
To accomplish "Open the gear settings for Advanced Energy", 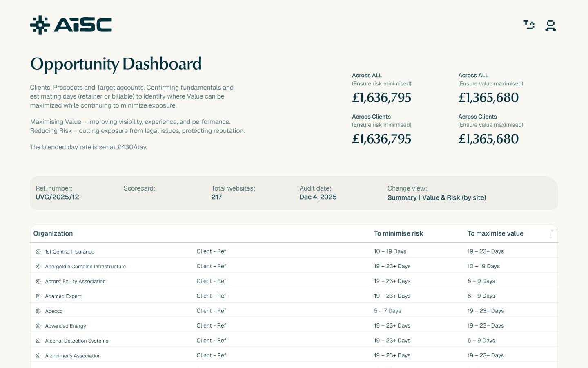I will pos(38,325).
